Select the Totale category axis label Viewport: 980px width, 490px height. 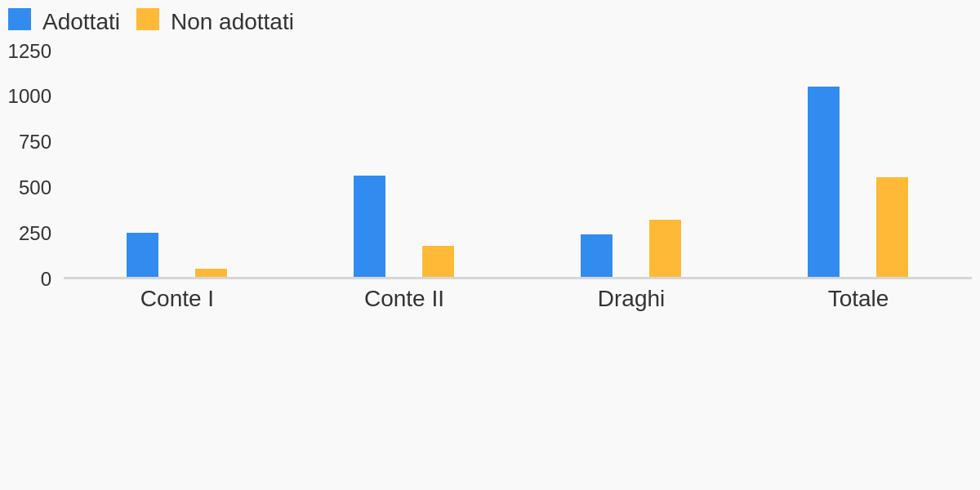point(858,299)
